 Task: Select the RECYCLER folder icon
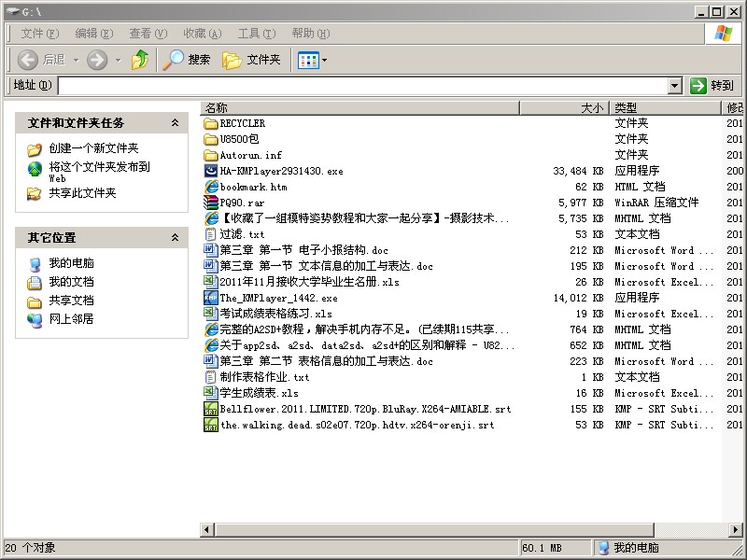pos(211,123)
